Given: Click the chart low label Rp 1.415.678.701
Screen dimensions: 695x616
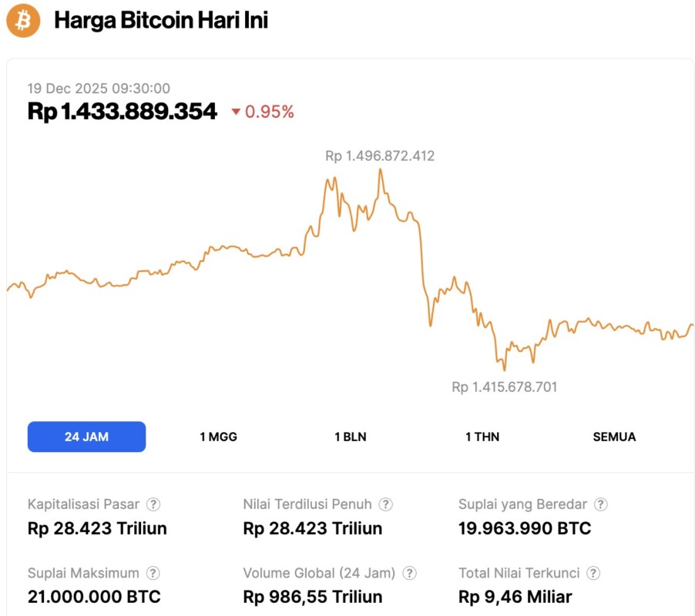Looking at the screenshot, I should 504,387.
